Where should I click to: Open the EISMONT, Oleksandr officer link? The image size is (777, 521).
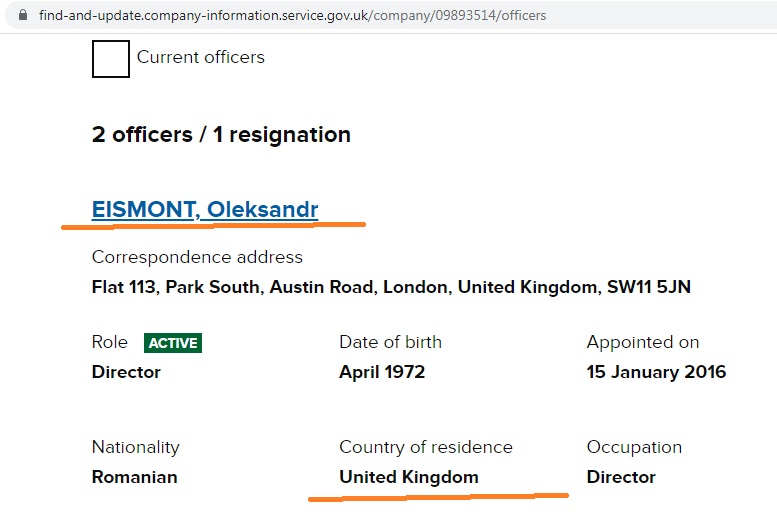tap(205, 210)
